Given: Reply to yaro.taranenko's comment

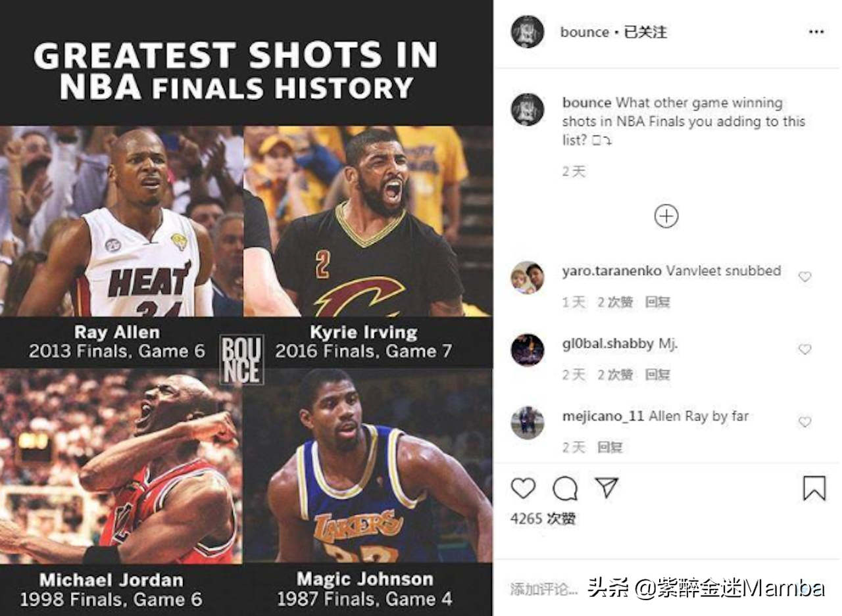Looking at the screenshot, I should pyautogui.click(x=657, y=302).
